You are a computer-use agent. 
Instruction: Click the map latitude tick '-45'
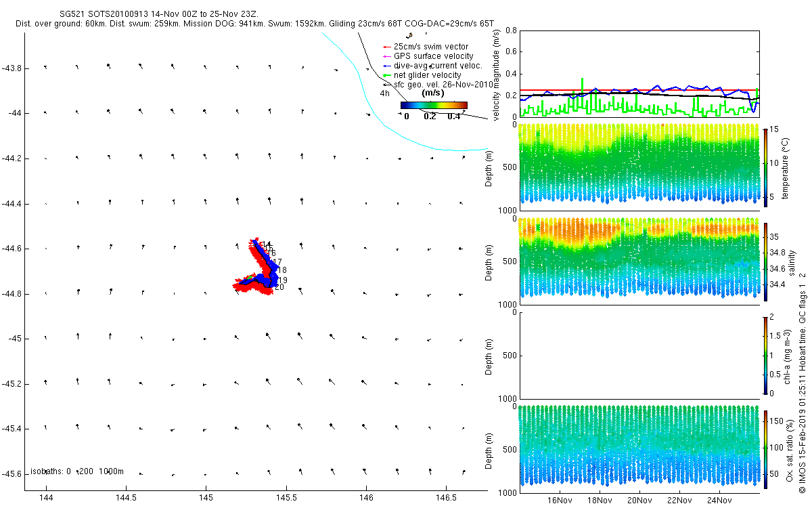[14, 339]
